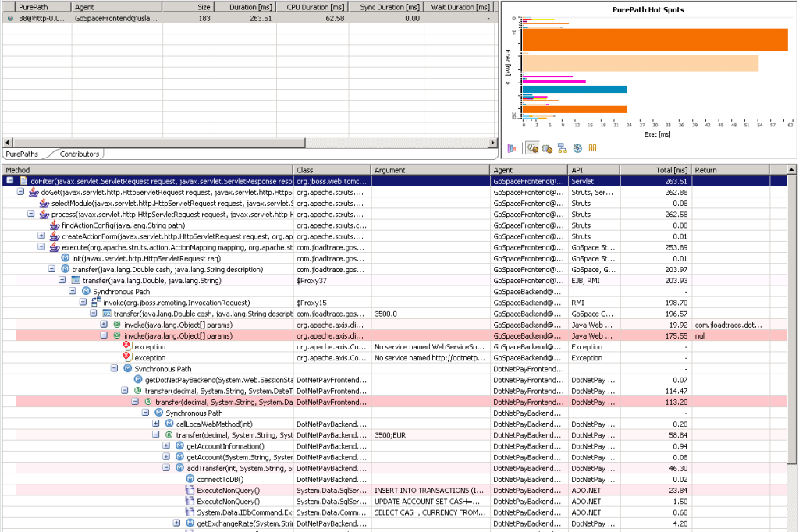799x532 pixels.
Task: Click the hierarchy tree icon in Hot Spots toolbar
Action: point(562,147)
